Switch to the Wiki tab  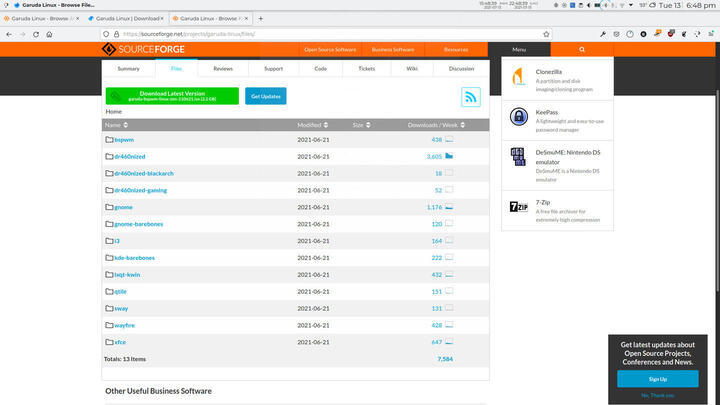click(x=412, y=68)
